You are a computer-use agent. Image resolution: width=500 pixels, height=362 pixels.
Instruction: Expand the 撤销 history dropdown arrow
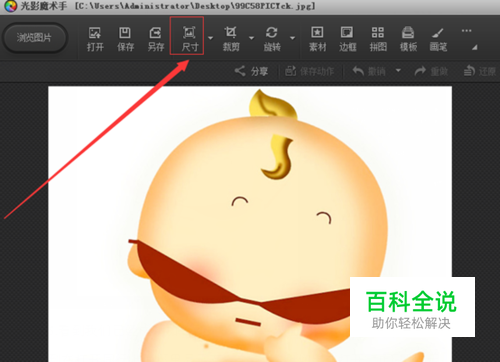click(398, 71)
